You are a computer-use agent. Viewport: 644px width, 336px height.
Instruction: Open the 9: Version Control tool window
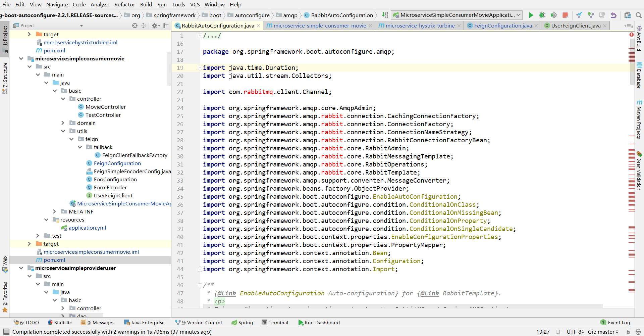pos(199,323)
